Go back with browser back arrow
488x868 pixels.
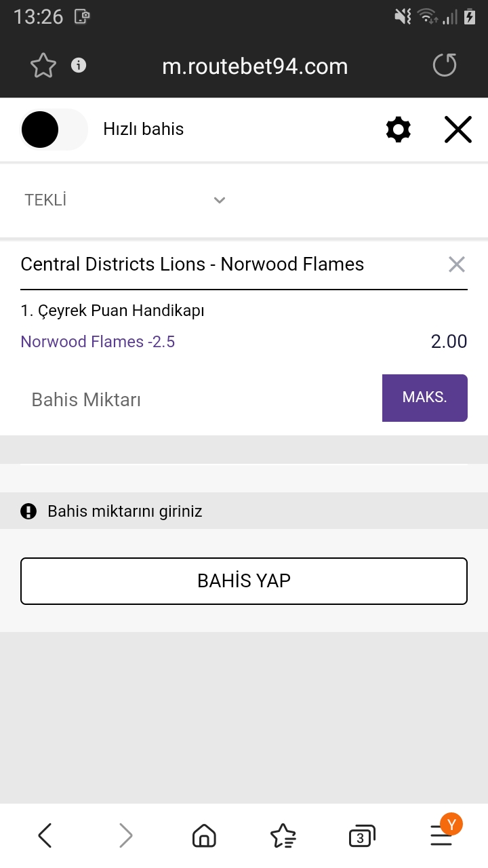45,836
